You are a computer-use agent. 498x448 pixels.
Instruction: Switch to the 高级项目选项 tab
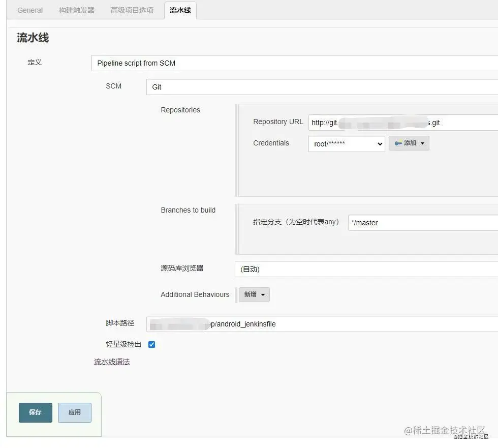click(131, 10)
